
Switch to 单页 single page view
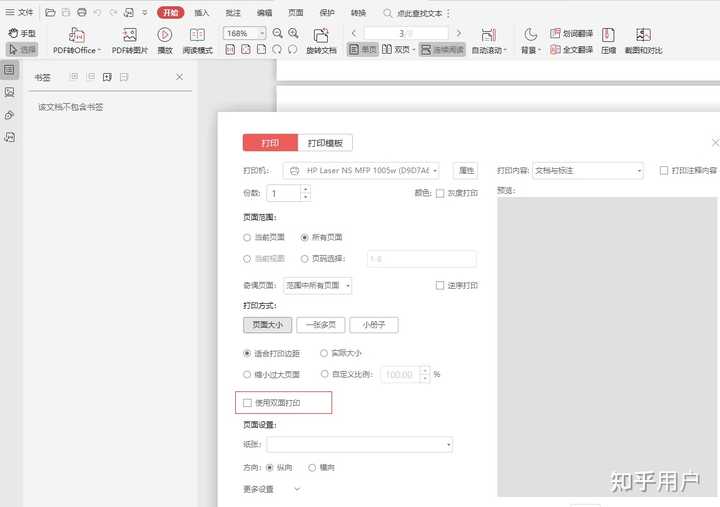[363, 49]
